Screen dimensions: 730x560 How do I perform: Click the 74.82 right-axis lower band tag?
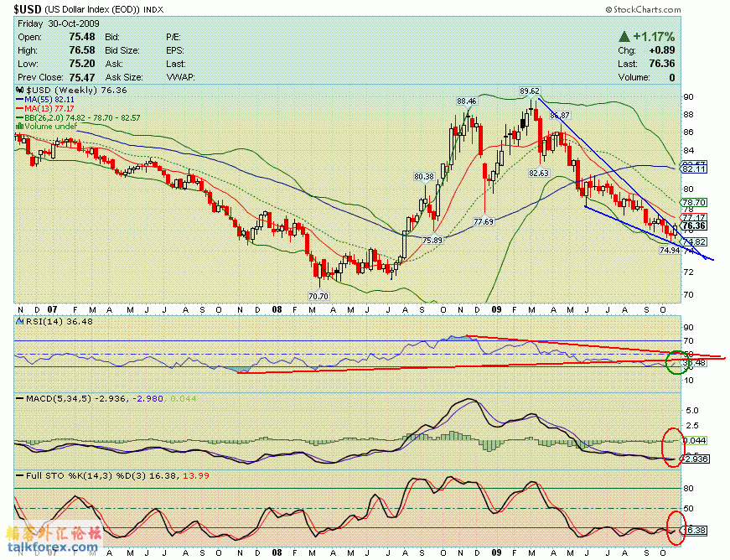[x=694, y=241]
